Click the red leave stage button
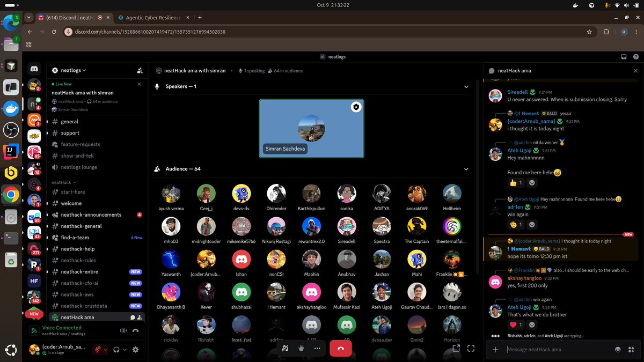This screenshot has height=362, width=644. pyautogui.click(x=341, y=348)
